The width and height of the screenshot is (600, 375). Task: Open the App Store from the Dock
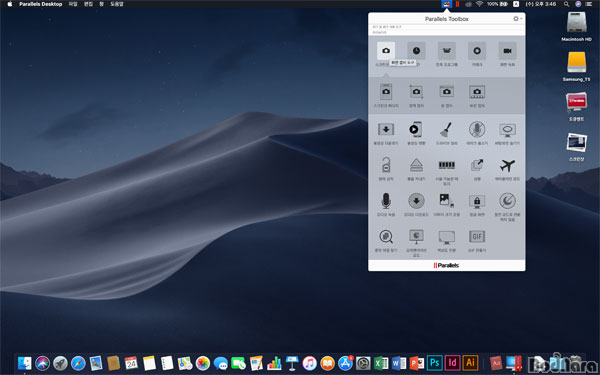point(345,363)
